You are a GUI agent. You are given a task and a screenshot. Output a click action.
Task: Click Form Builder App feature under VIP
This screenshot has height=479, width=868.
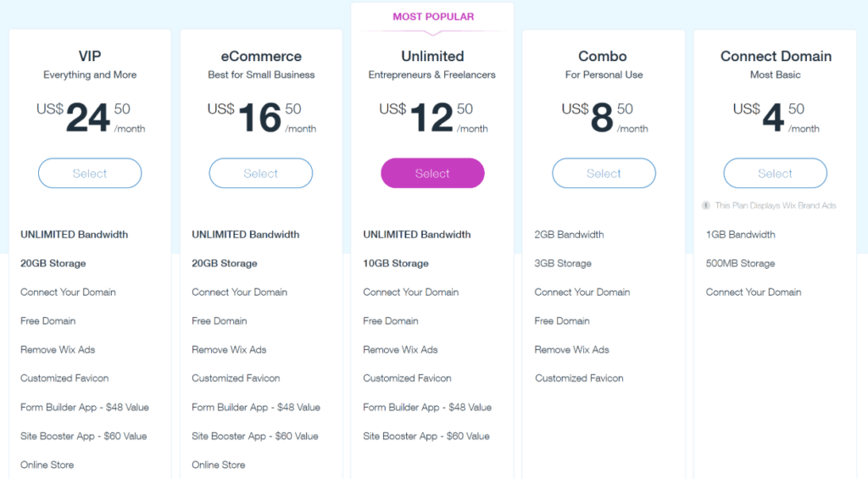tap(85, 407)
